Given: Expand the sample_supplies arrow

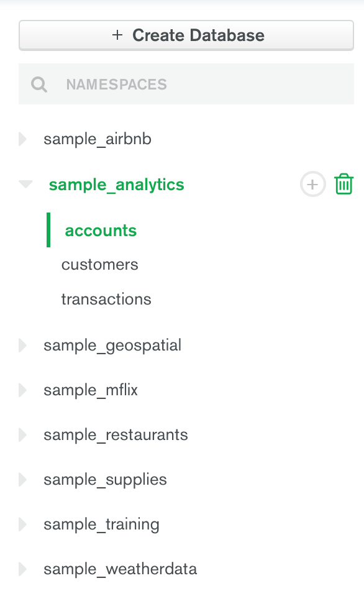Looking at the screenshot, I should click(23, 479).
